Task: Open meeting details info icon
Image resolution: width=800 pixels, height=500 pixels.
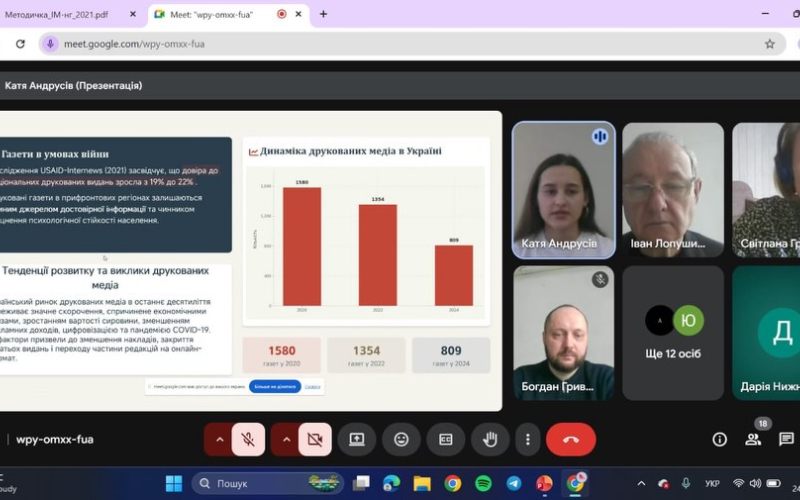Action: 719,439
